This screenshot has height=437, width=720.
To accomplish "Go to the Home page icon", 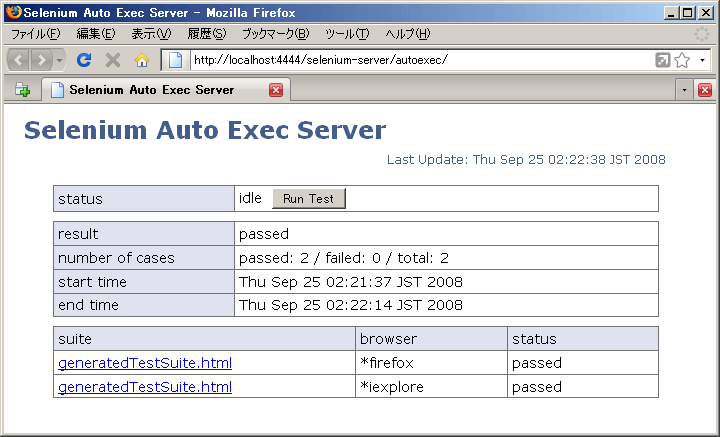I will [x=141, y=60].
